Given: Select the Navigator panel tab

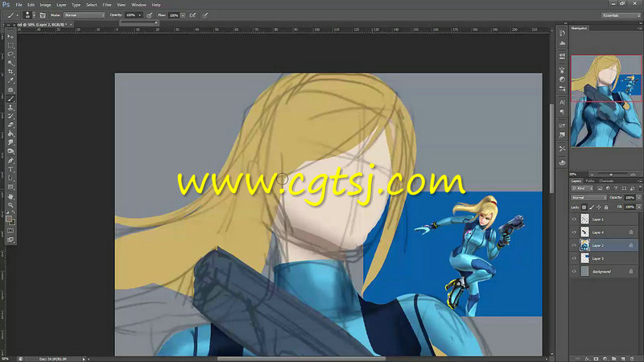Looking at the screenshot, I should click(579, 28).
